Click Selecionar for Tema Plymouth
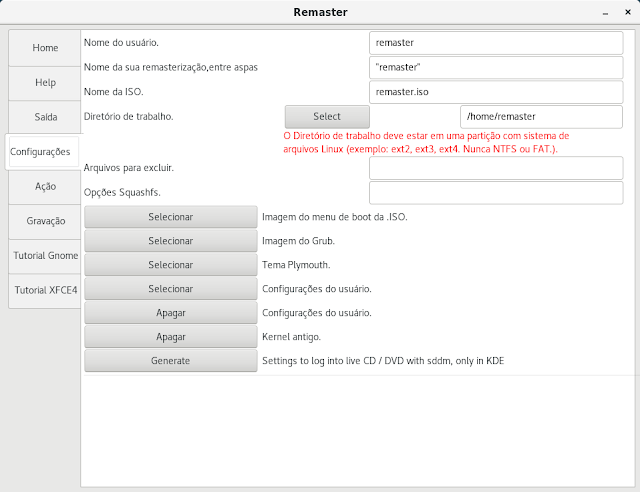Image resolution: width=640 pixels, height=492 pixels. coord(171,265)
